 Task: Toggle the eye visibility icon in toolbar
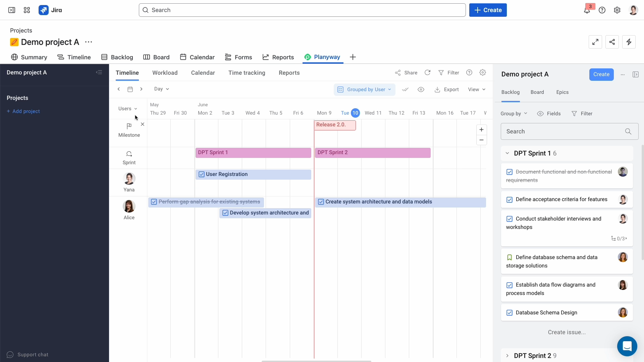421,89
